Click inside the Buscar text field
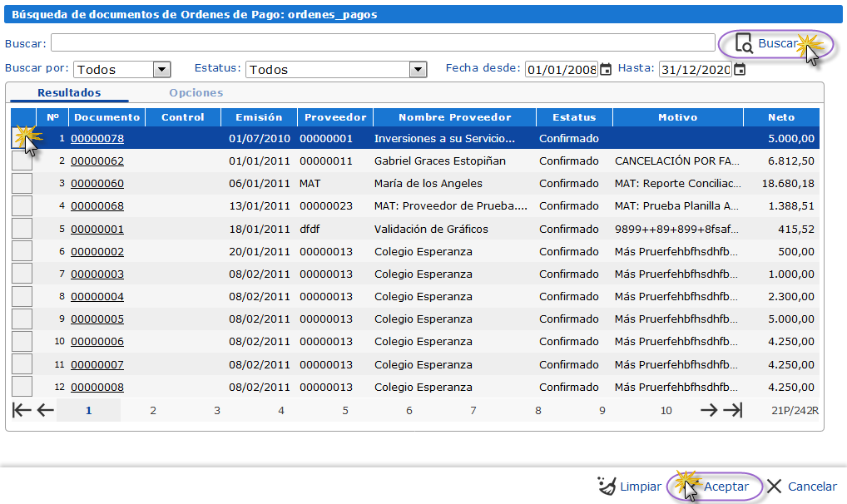 (x=374, y=42)
